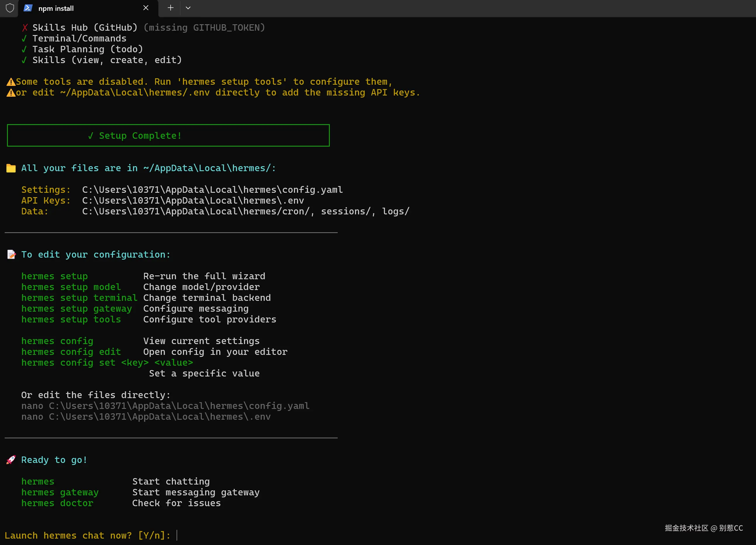Image resolution: width=756 pixels, height=545 pixels.
Task: Click the 'hermes setup tools' command text
Action: (x=71, y=319)
